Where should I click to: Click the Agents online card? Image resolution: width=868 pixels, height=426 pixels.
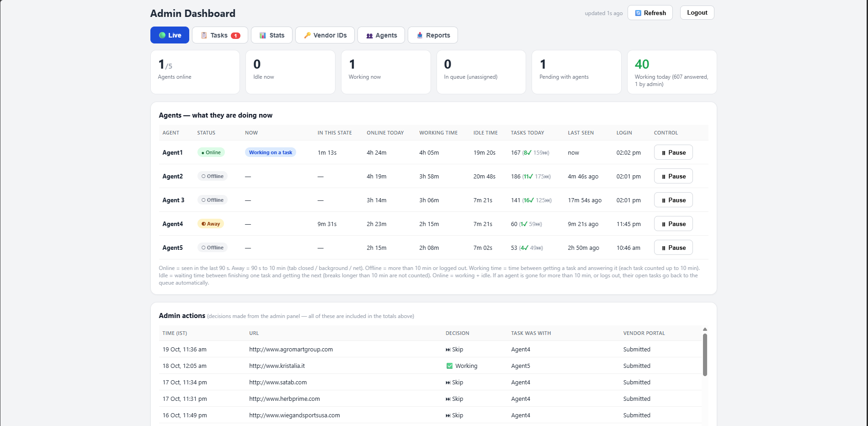195,72
